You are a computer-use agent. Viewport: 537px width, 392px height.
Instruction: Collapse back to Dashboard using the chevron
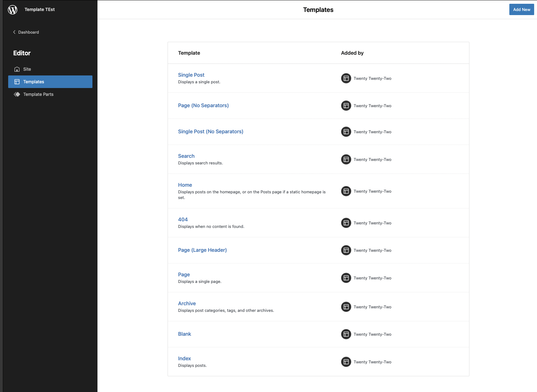tap(14, 32)
